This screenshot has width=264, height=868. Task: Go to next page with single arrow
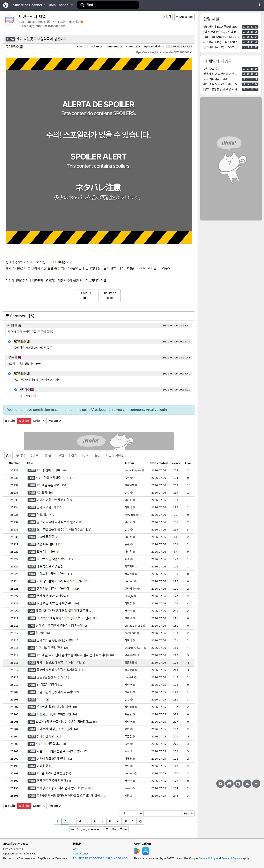point(133,821)
